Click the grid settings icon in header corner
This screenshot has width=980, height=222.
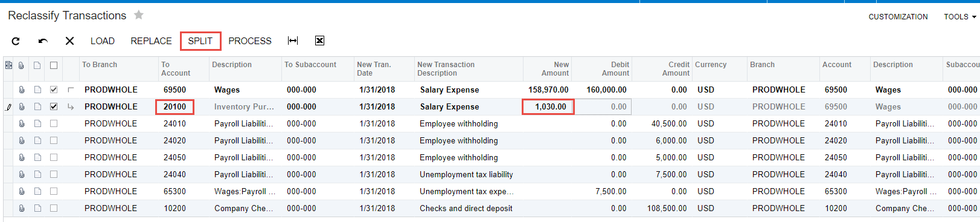tap(8, 65)
